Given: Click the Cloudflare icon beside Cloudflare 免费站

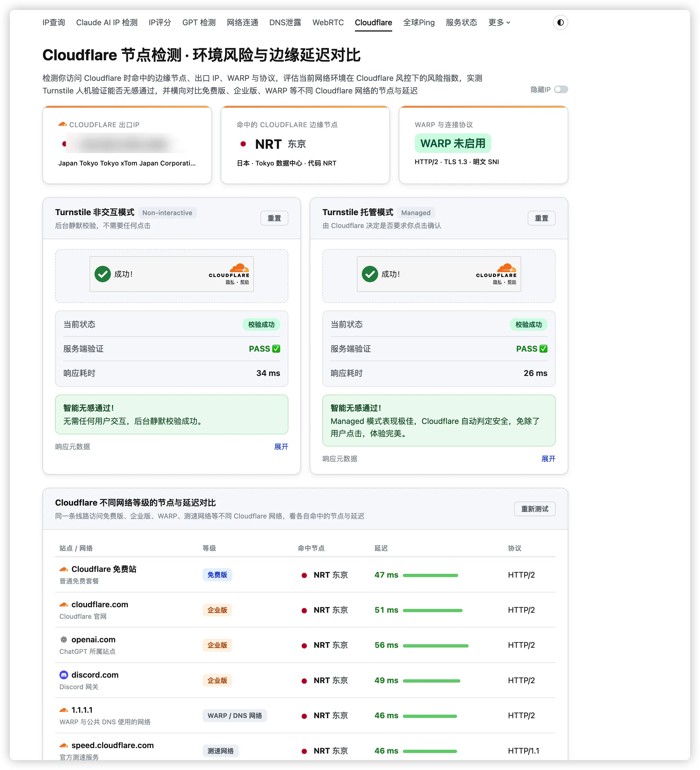Looking at the screenshot, I should pyautogui.click(x=64, y=569).
